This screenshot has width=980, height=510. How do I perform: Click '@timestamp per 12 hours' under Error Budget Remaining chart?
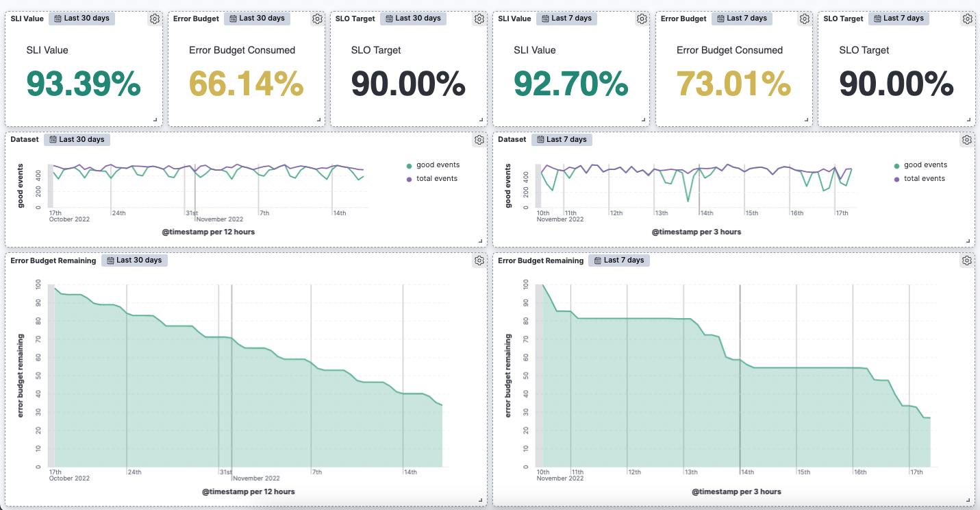click(249, 491)
